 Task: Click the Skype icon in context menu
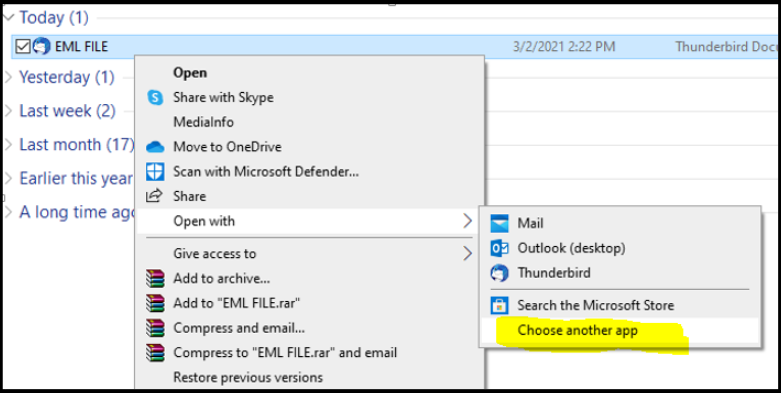coord(155,97)
